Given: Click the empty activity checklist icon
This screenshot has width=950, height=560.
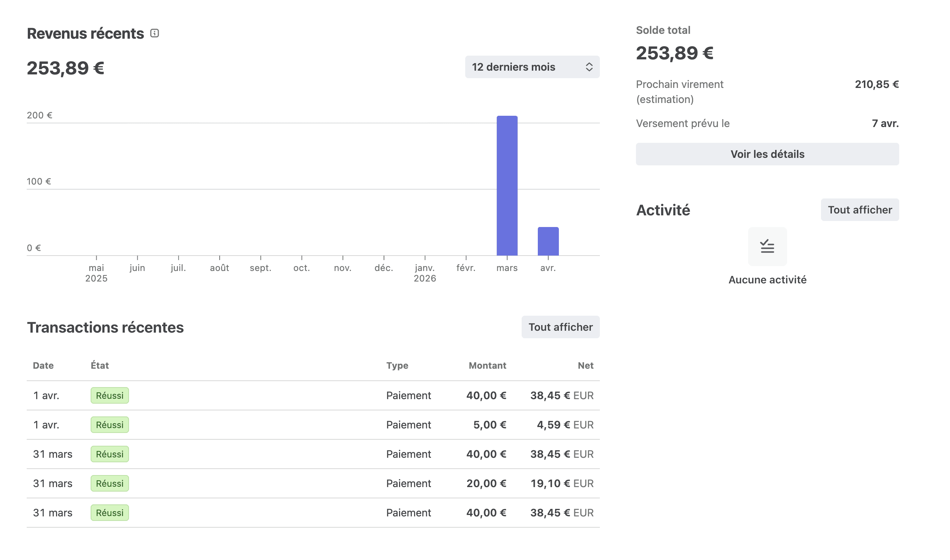Looking at the screenshot, I should pyautogui.click(x=767, y=247).
